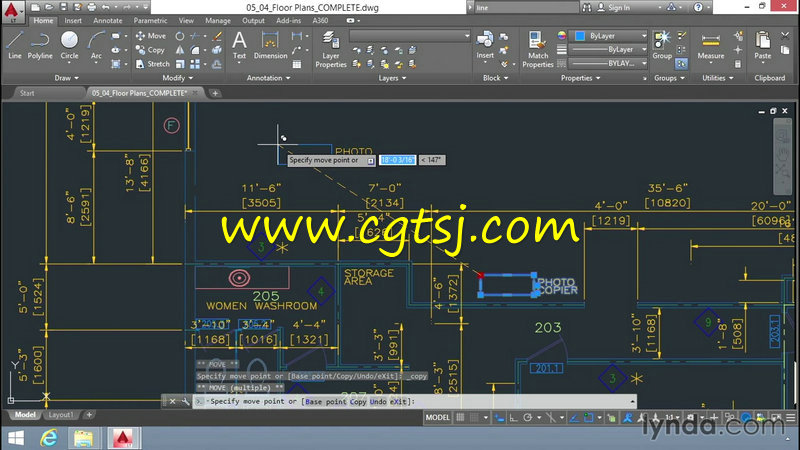Select the Measure utility
Screen dimensions: 800x450
point(711,45)
